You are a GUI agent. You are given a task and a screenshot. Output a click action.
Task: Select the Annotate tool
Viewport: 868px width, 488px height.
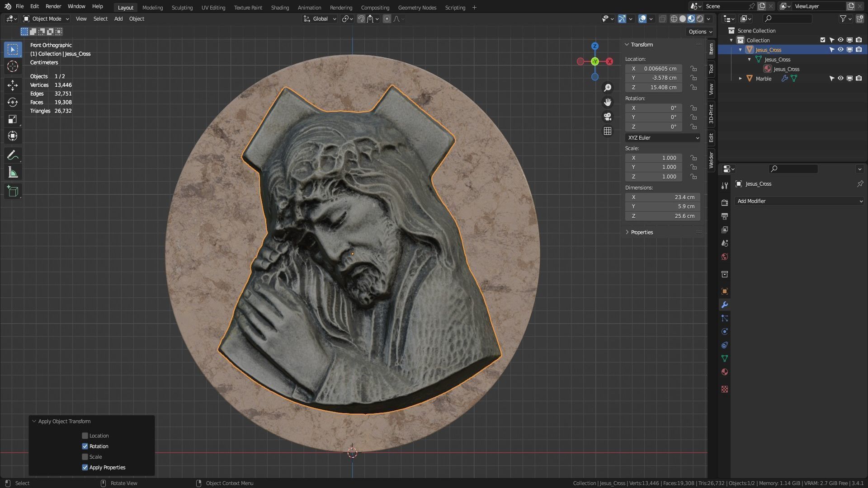(13, 155)
